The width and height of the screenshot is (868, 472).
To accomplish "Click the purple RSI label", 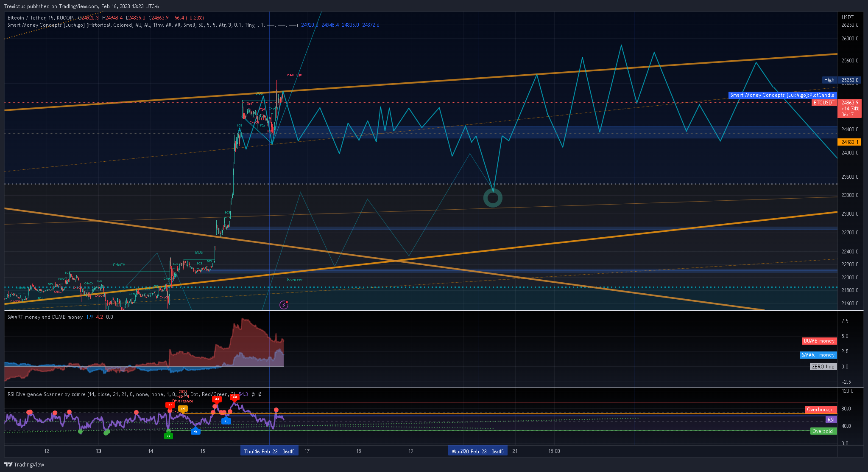I will click(831, 420).
